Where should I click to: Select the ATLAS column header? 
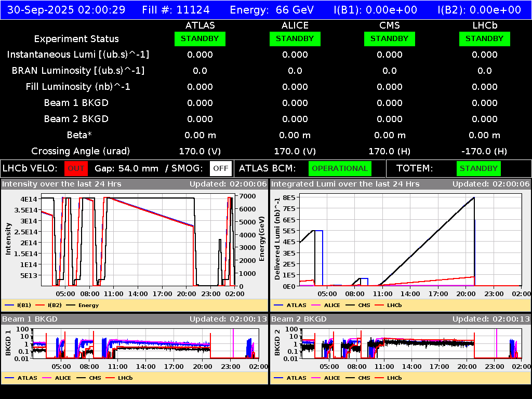tap(200, 25)
